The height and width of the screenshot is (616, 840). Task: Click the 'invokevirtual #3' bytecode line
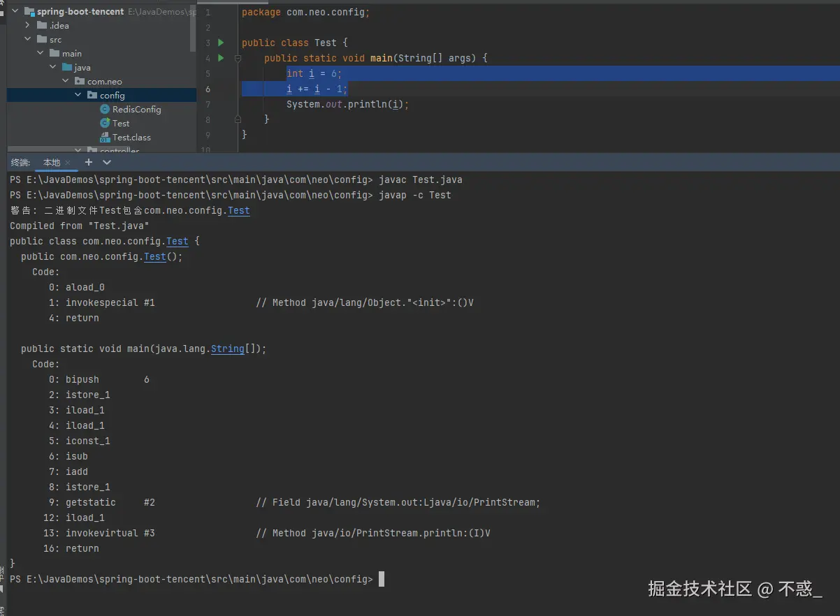267,533
